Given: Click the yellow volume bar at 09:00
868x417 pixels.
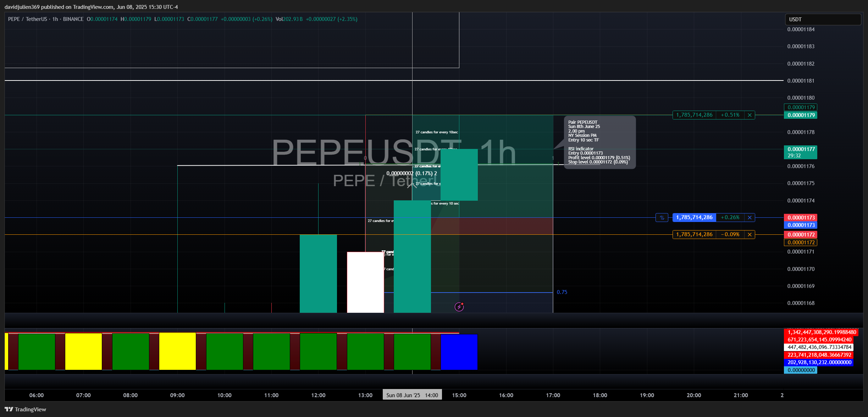Looking at the screenshot, I should (177, 351).
